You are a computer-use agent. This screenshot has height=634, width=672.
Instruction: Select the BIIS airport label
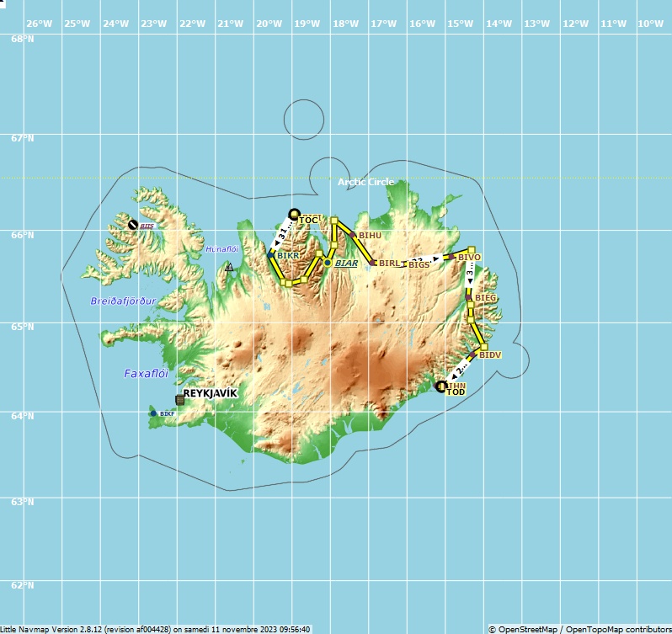pos(147,226)
